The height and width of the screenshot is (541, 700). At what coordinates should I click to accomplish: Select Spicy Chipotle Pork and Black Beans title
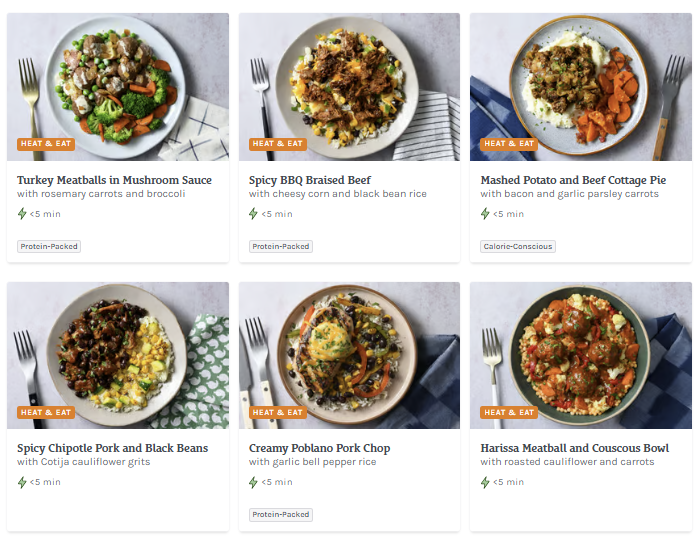(x=112, y=448)
